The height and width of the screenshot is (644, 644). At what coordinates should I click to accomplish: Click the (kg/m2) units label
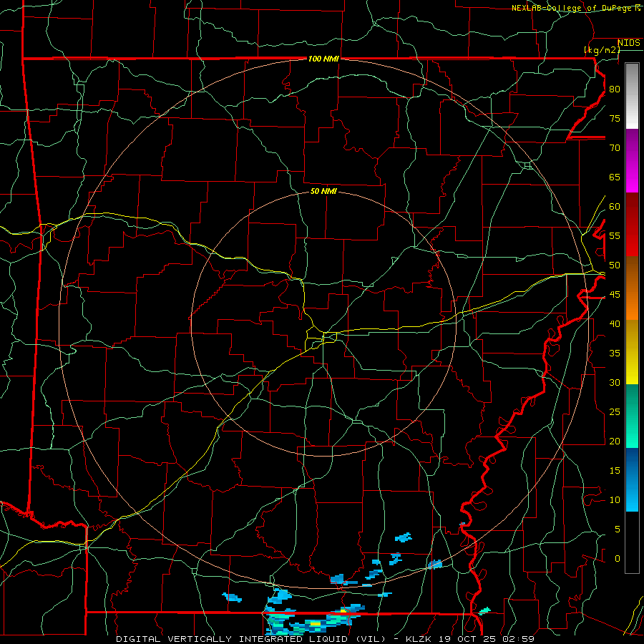click(x=602, y=50)
